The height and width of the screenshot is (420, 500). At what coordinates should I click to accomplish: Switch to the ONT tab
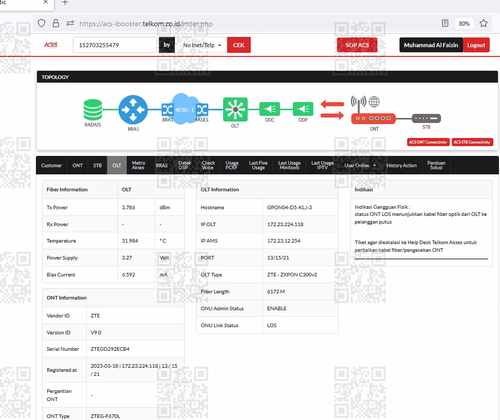point(77,165)
